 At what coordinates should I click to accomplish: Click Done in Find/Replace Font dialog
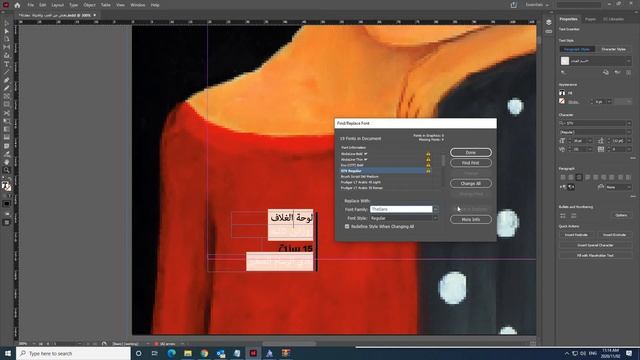click(471, 153)
